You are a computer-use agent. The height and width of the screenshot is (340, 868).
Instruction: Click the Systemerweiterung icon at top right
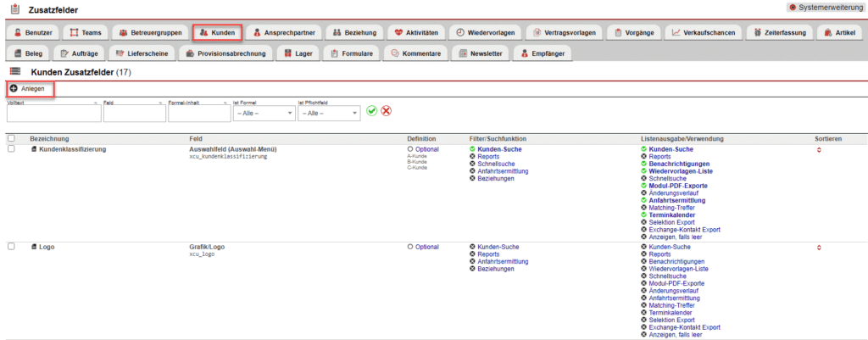tap(793, 7)
